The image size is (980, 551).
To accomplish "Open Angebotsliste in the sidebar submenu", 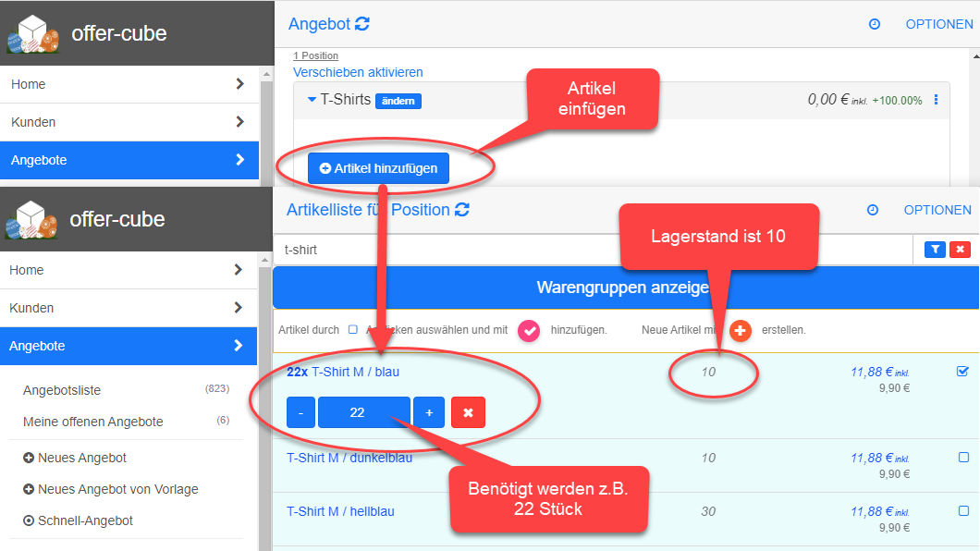I will 62,390.
